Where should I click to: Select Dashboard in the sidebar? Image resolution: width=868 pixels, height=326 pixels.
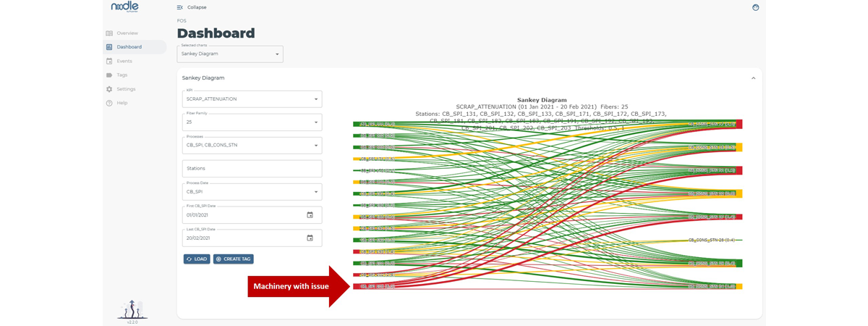135,47
